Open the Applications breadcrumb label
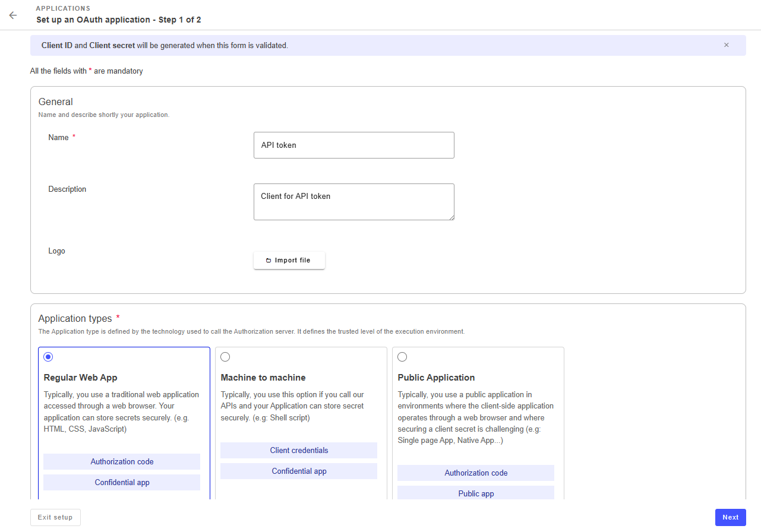 click(x=63, y=9)
